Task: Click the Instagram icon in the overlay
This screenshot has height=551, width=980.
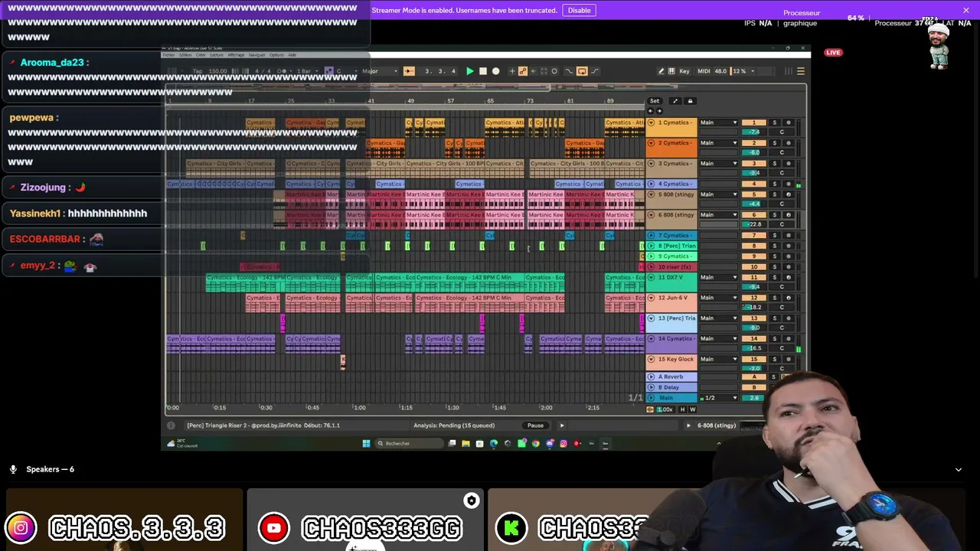Action: 21,528
